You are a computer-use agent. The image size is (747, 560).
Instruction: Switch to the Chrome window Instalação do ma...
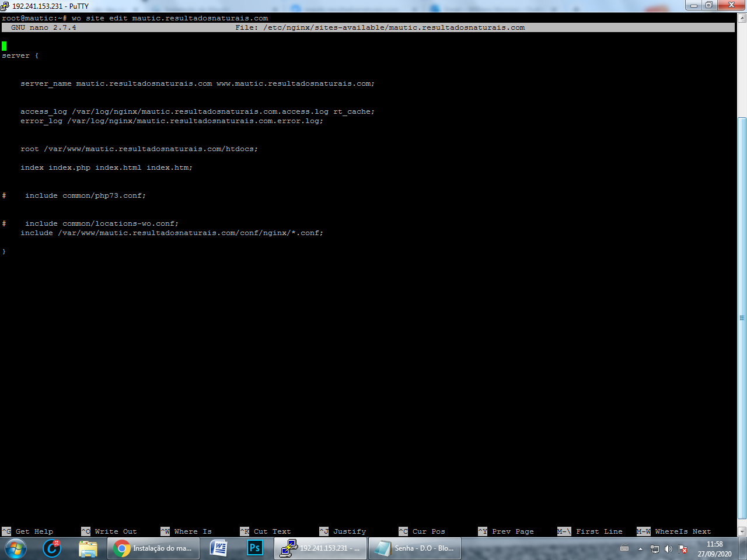coord(153,548)
